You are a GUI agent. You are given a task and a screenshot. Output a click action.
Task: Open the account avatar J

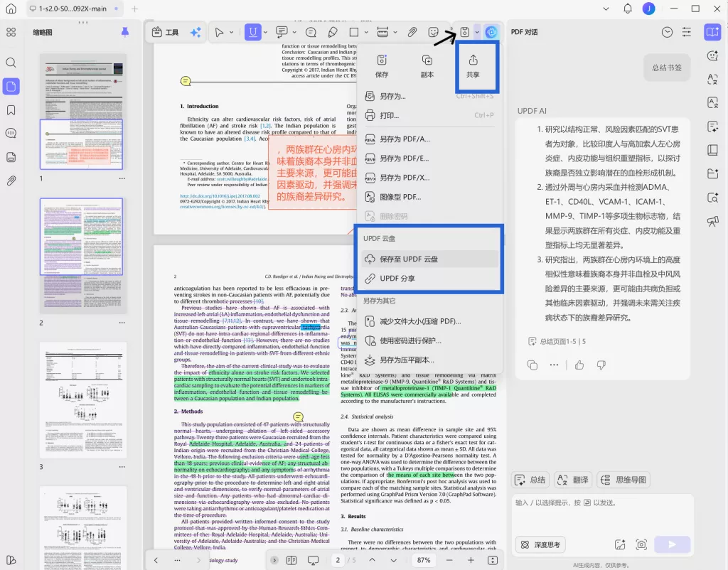click(648, 9)
